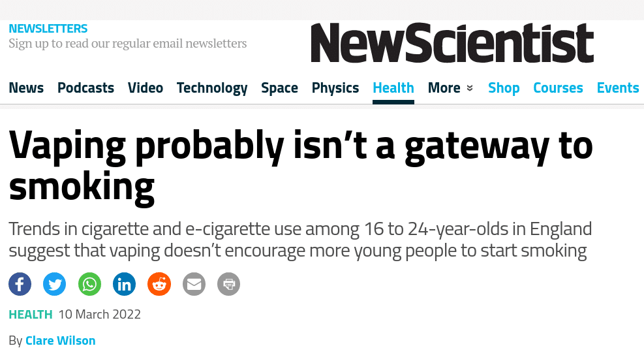Image resolution: width=644 pixels, height=348 pixels.
Task: Share article on Twitter
Action: [x=55, y=284]
